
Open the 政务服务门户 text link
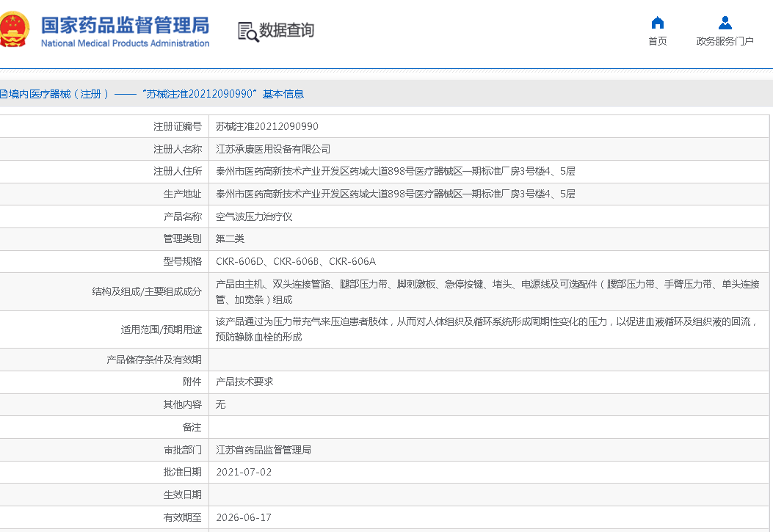(725, 41)
